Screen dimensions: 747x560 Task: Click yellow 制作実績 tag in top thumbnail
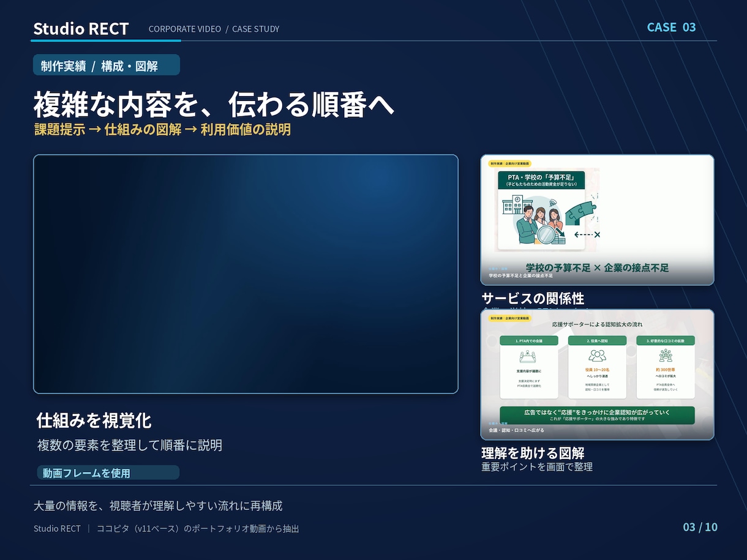pyautogui.click(x=509, y=163)
